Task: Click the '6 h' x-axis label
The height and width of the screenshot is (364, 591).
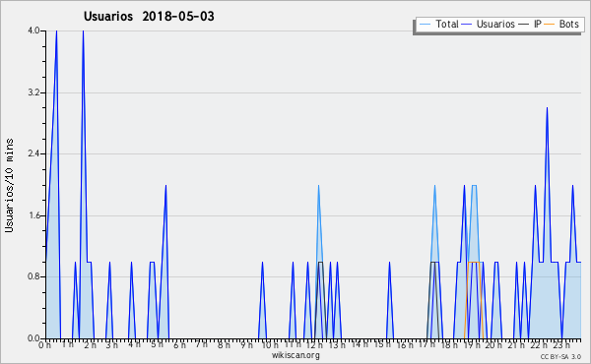Action: [179, 345]
